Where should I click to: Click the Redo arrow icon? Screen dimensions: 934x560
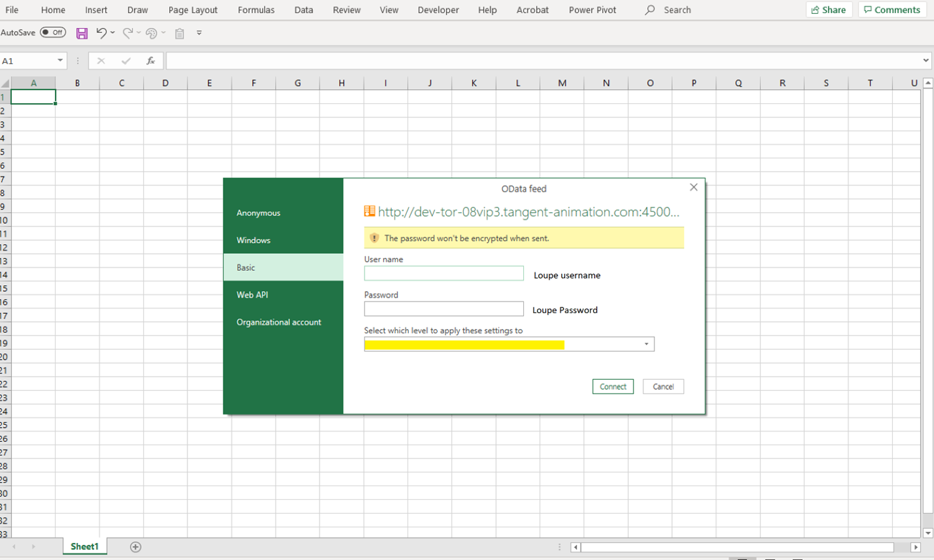click(127, 33)
